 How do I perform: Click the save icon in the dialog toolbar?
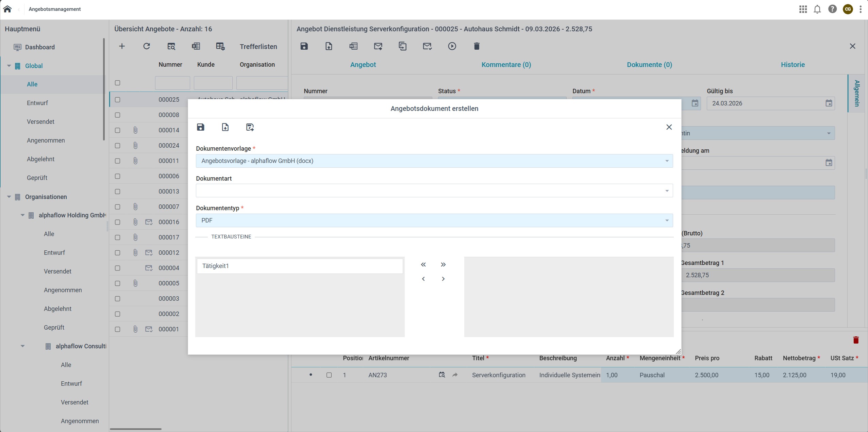(x=200, y=127)
